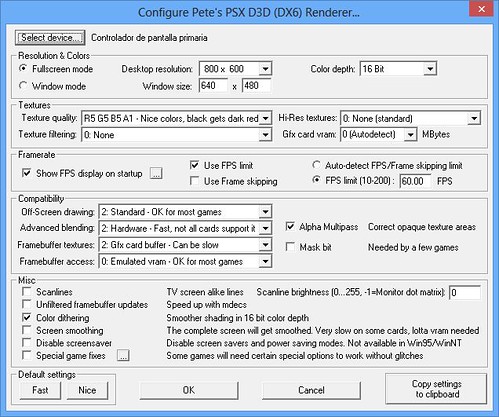Click the Cancel button
Viewport: 499px width, 417px height.
[311, 390]
